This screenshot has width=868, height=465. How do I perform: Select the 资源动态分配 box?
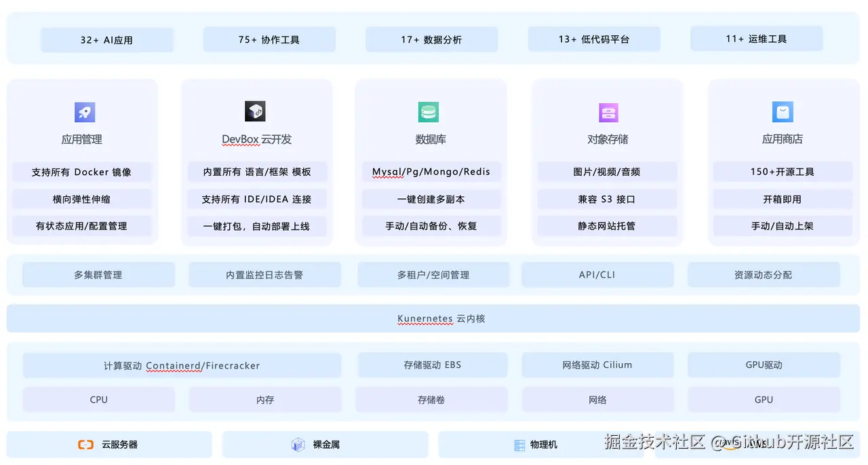pos(764,275)
